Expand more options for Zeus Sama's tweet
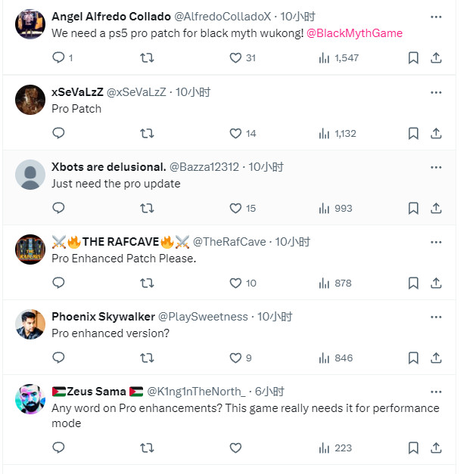 [x=436, y=392]
